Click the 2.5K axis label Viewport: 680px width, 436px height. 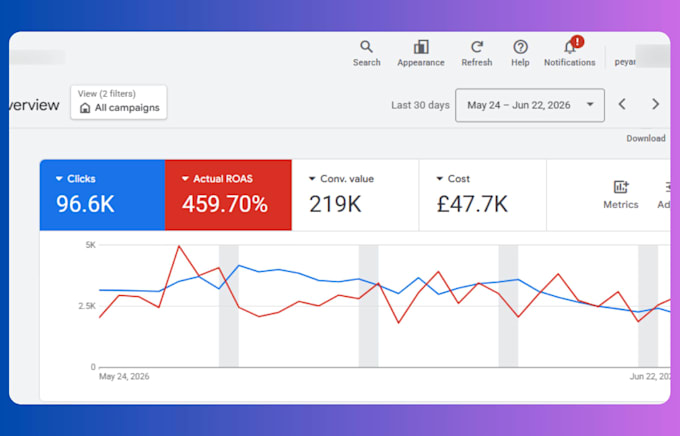coord(87,306)
